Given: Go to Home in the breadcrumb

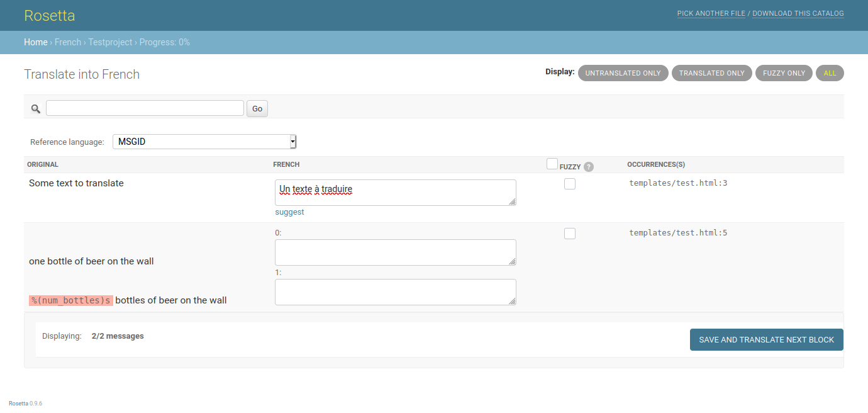Looking at the screenshot, I should pyautogui.click(x=36, y=42).
